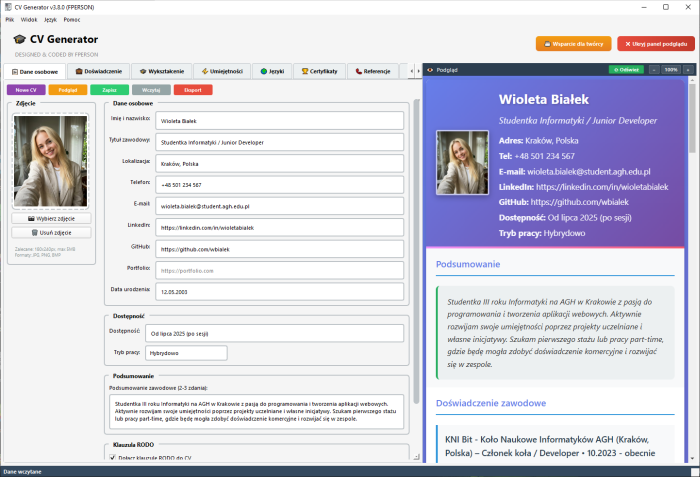Choose a photo with Wybierz zdjęcie
The height and width of the screenshot is (477, 700).
pos(51,218)
